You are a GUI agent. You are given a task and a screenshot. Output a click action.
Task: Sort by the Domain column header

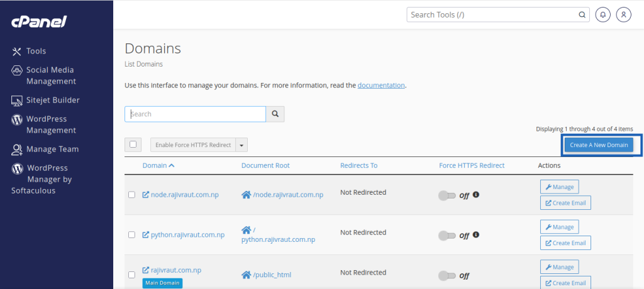(155, 165)
